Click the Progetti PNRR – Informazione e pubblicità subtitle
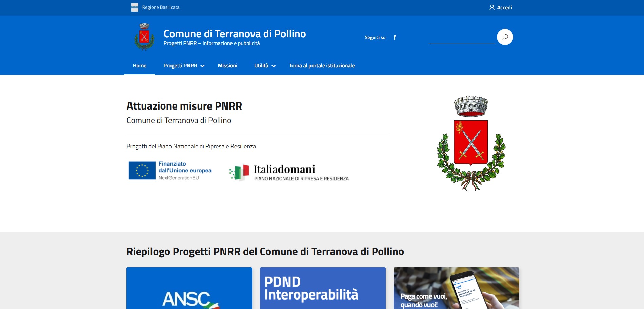Screen dimensions: 644x309 point(212,43)
